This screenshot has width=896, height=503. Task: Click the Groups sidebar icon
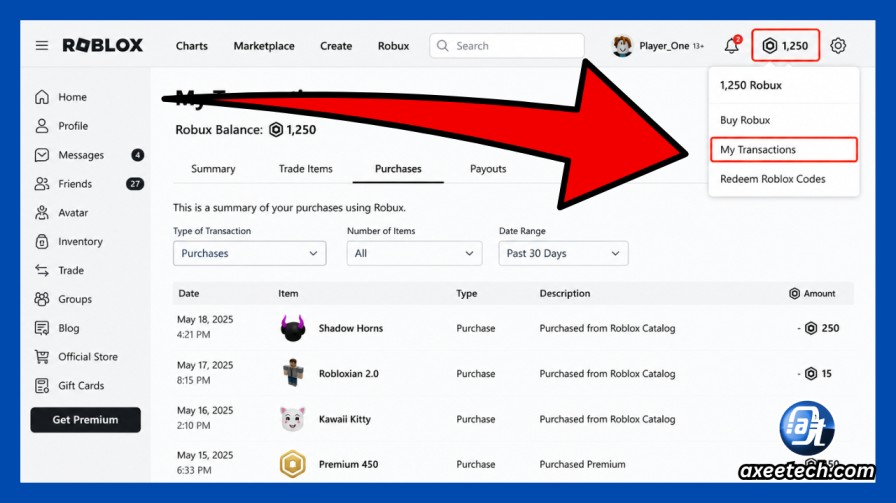coord(42,299)
